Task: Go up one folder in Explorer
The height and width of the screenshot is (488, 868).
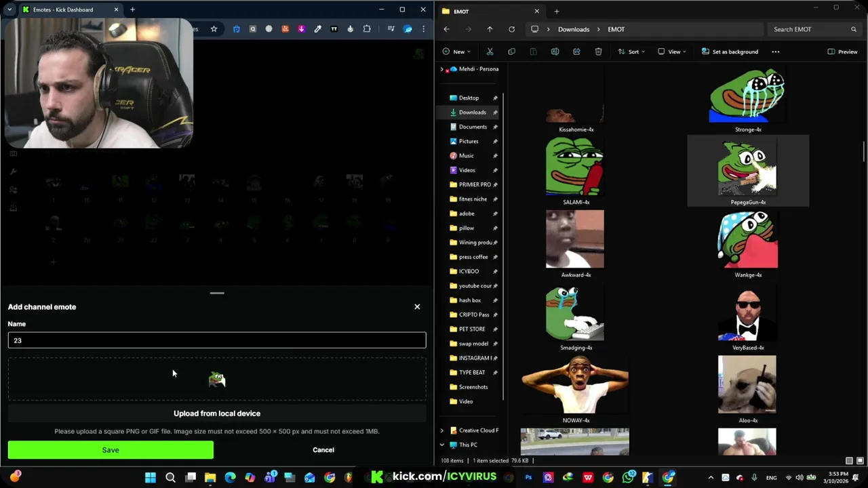Action: 490,29
